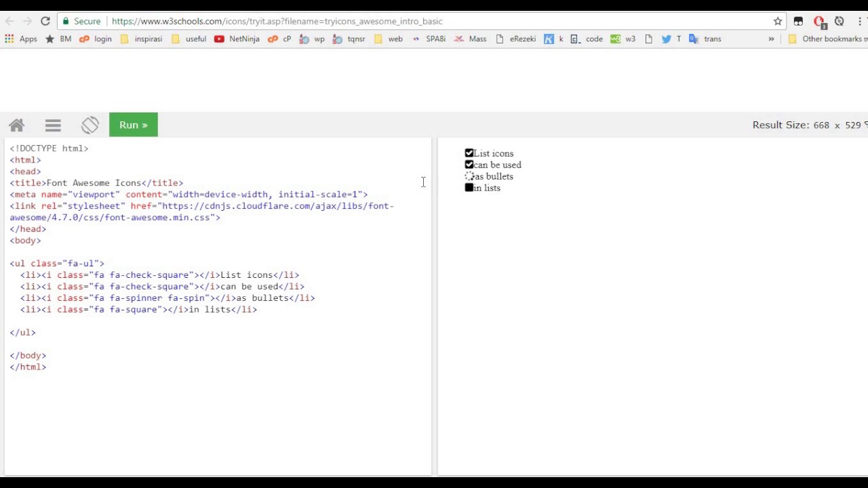The image size is (868, 488).
Task: Bookmark this page with the star icon
Action: click(x=778, y=22)
